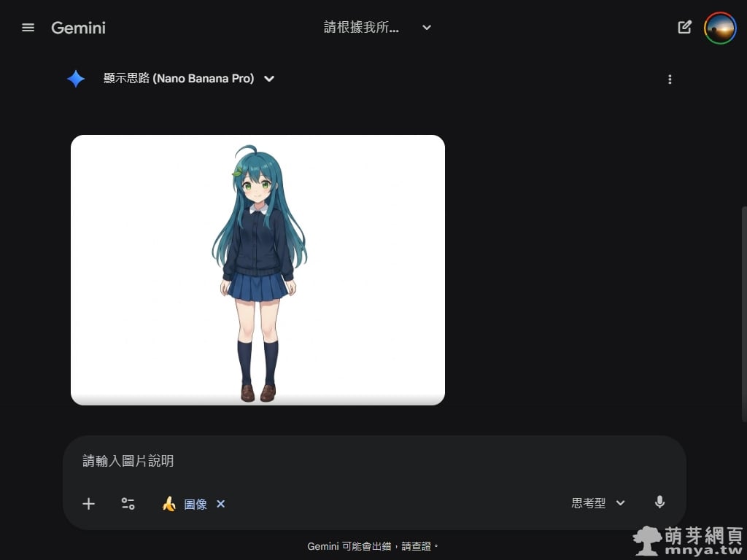Click the Gemini logo text

click(78, 28)
